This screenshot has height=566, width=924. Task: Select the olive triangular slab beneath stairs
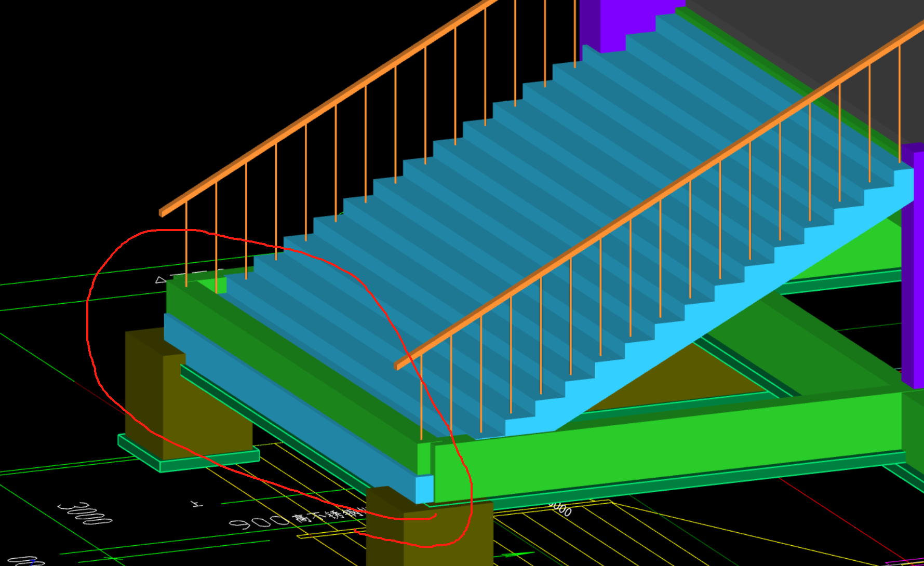click(x=680, y=382)
